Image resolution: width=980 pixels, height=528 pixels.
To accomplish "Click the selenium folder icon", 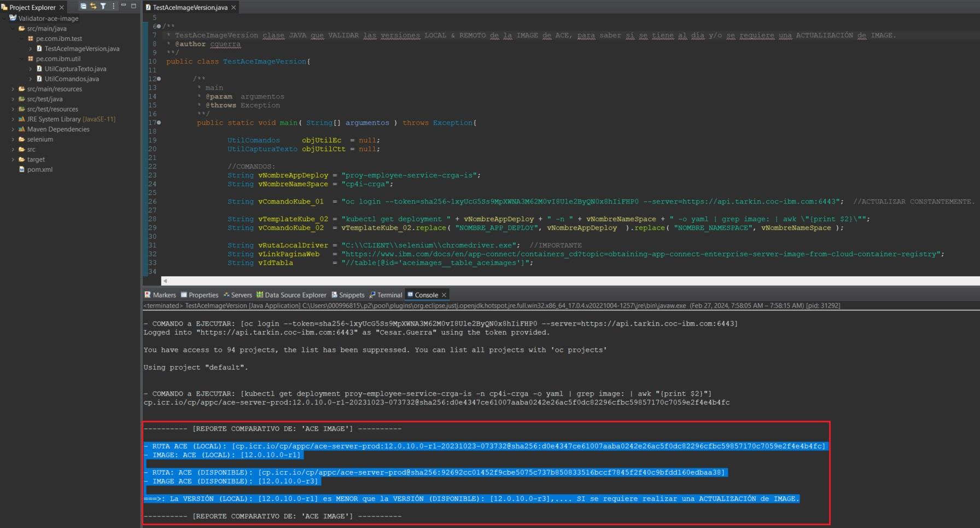I will [22, 140].
